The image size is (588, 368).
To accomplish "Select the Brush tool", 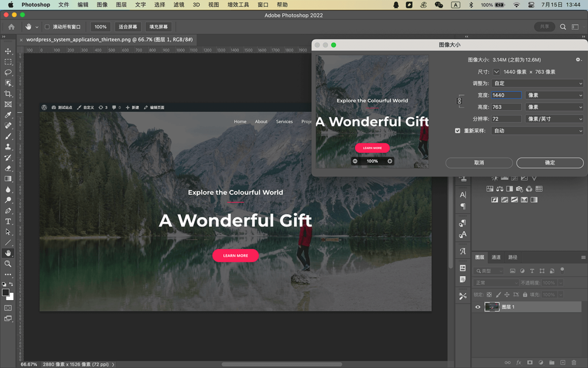I will click(x=8, y=136).
